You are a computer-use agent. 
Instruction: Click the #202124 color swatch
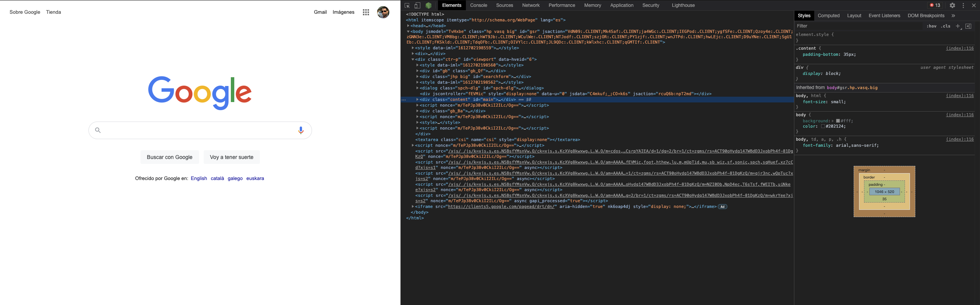tap(823, 126)
